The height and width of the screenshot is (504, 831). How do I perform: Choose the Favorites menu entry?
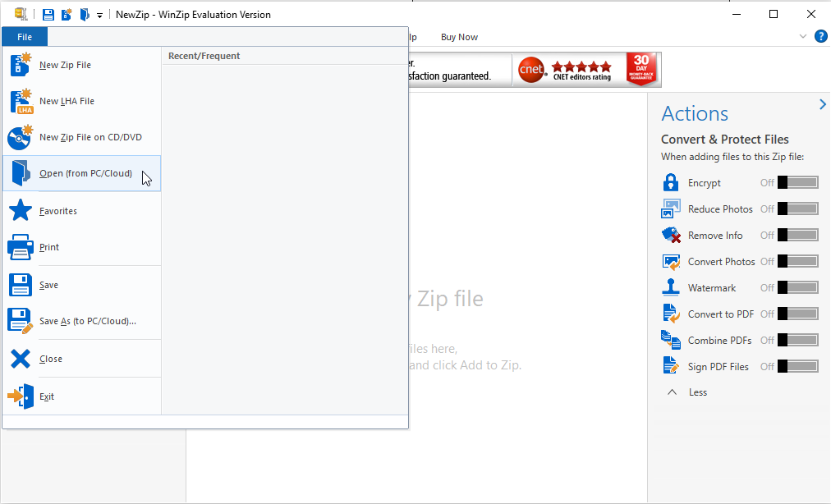pos(82,210)
